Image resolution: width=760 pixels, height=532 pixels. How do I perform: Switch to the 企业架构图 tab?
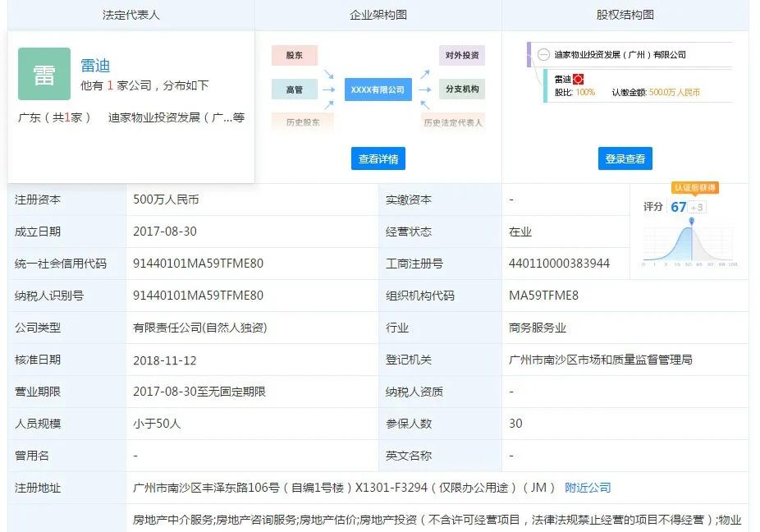click(378, 15)
